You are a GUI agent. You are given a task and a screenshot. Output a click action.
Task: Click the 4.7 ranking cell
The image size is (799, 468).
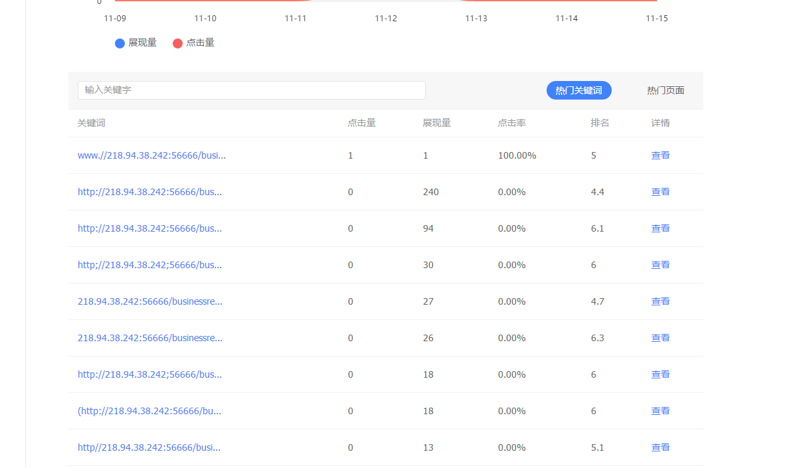point(597,301)
